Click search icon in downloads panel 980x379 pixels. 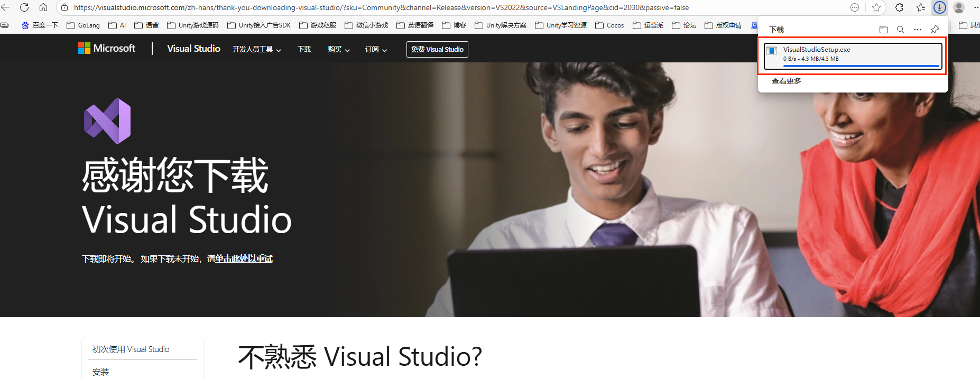point(900,30)
